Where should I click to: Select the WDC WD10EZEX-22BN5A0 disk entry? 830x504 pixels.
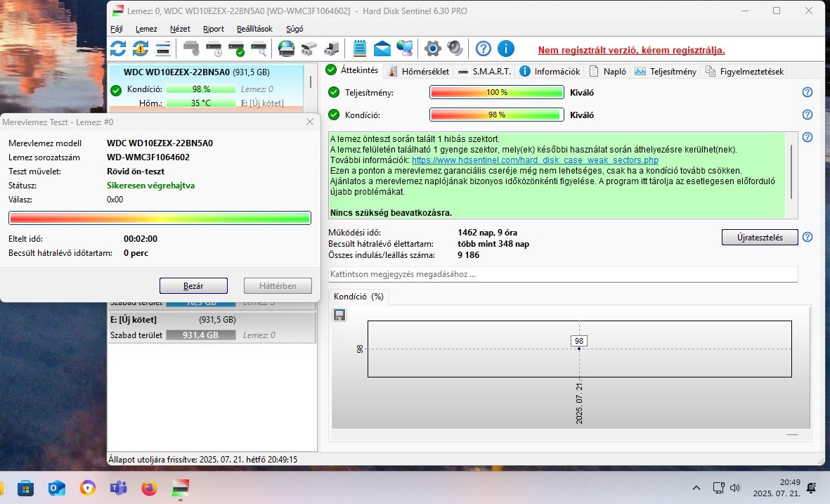pyautogui.click(x=206, y=88)
